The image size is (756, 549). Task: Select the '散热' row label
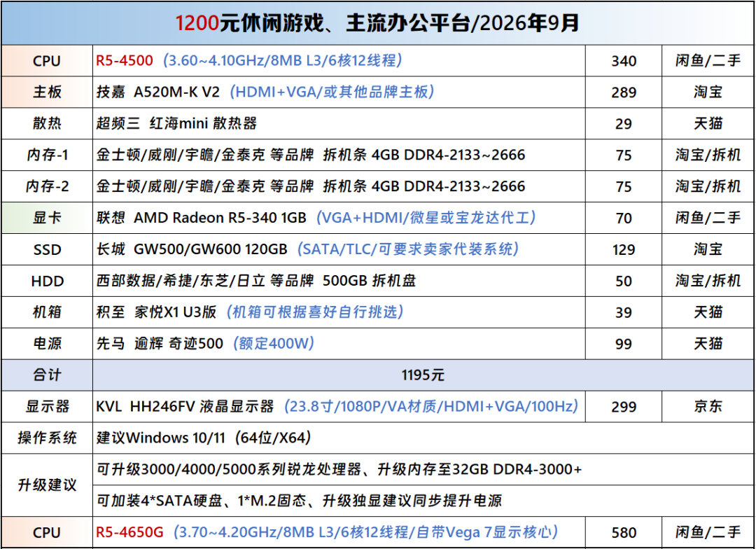(47, 123)
